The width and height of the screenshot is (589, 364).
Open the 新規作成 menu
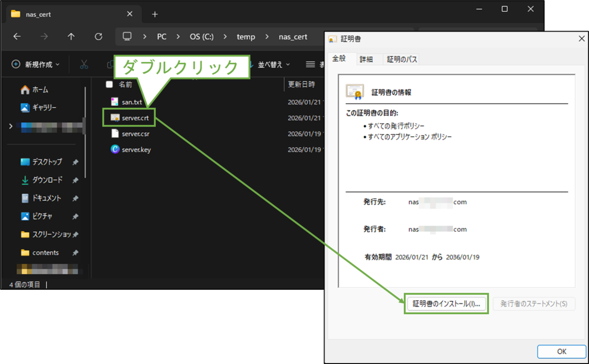point(35,64)
